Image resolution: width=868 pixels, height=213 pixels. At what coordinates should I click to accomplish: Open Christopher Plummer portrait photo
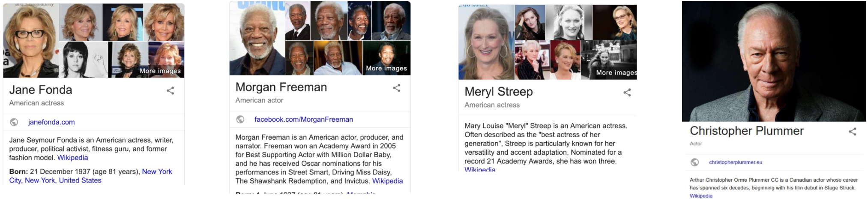774,61
